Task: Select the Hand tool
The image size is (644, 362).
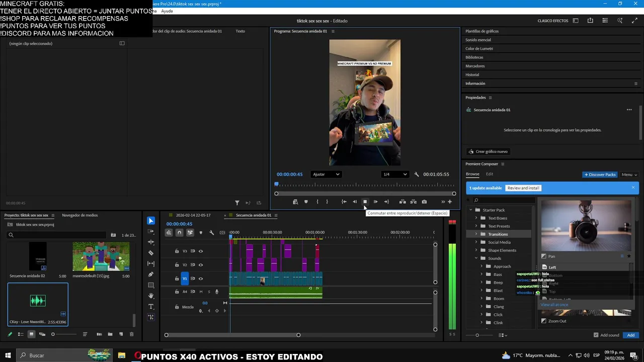Action: (151, 296)
